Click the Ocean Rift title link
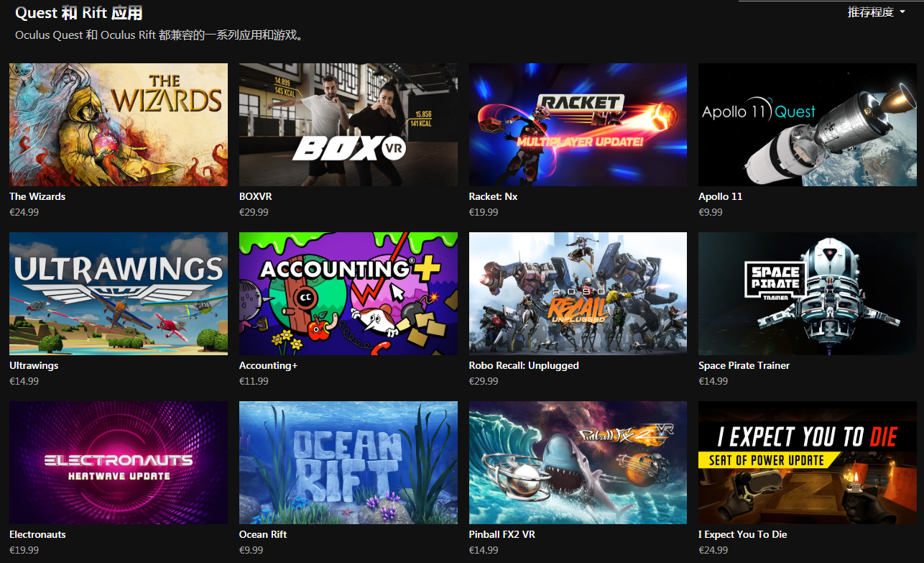The image size is (924, 563). [x=263, y=534]
